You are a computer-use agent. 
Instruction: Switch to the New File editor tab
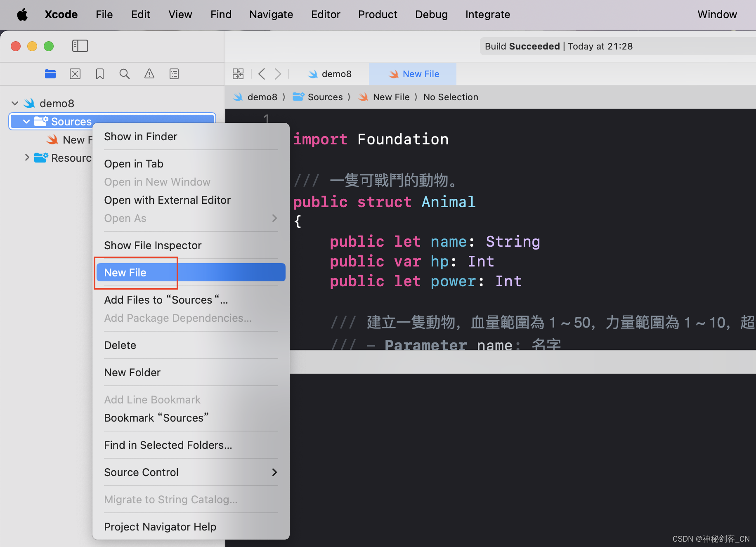click(x=413, y=74)
